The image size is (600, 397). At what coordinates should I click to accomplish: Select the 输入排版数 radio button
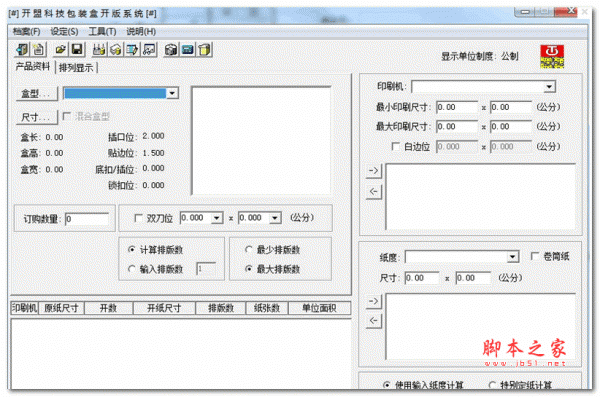132,269
